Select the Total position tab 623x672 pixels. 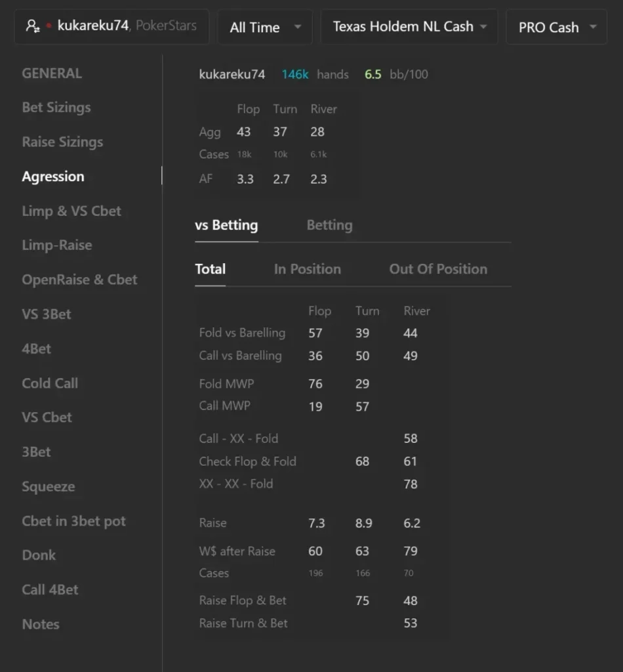point(211,269)
